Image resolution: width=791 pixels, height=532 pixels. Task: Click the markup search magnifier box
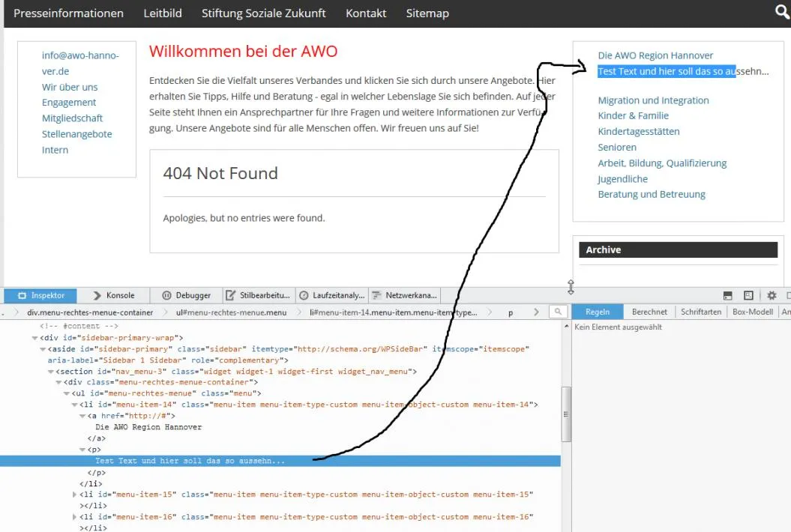pyautogui.click(x=558, y=312)
